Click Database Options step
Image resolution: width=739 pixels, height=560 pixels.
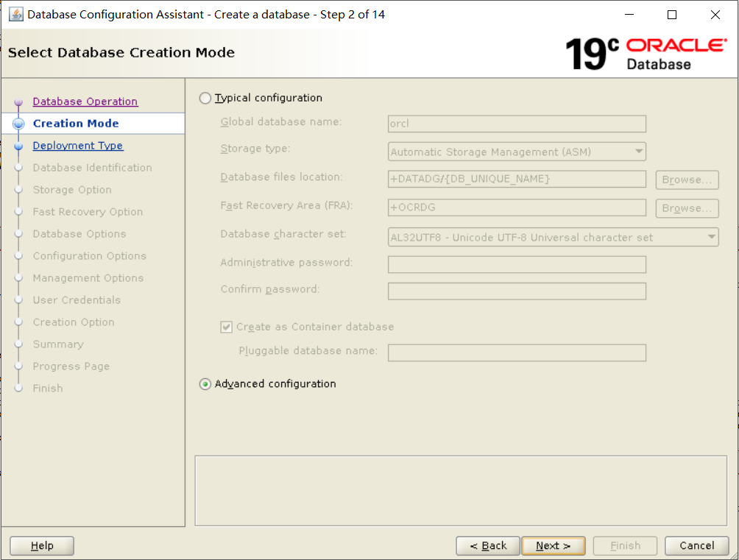(x=79, y=234)
